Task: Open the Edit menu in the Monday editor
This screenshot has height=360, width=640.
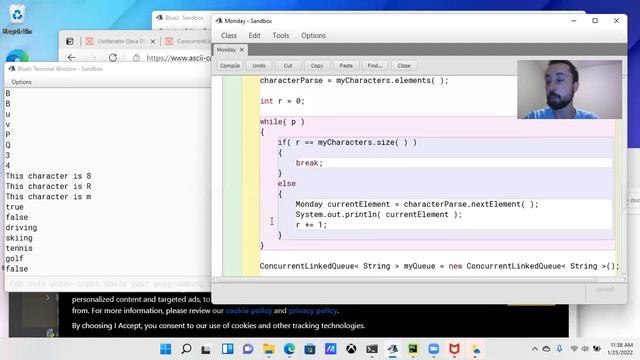Action: pyautogui.click(x=254, y=36)
